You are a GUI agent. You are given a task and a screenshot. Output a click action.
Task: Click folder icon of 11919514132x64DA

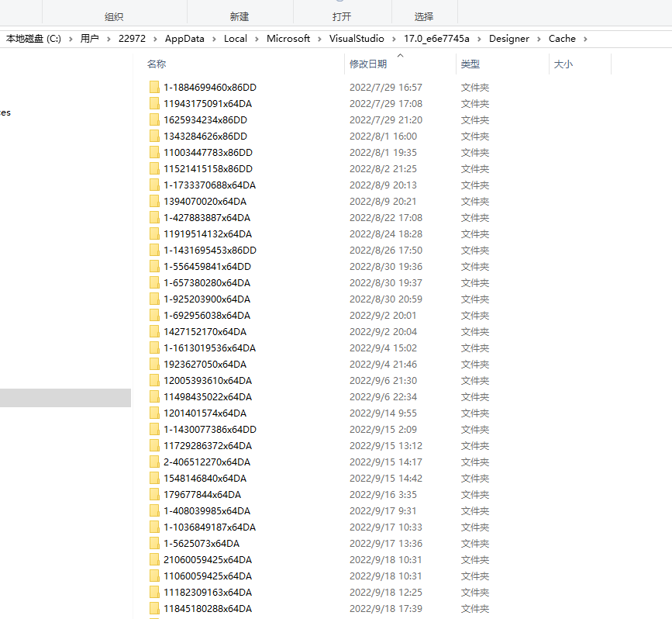[x=154, y=233]
